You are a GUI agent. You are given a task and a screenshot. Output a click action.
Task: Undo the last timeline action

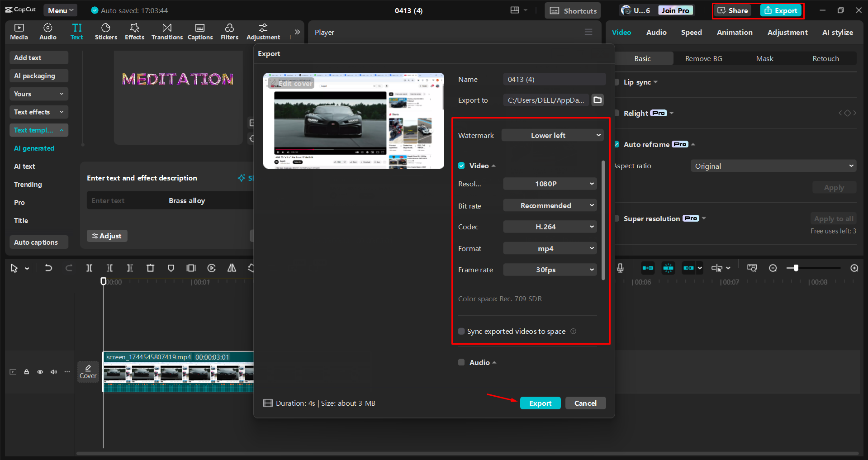[x=48, y=268]
